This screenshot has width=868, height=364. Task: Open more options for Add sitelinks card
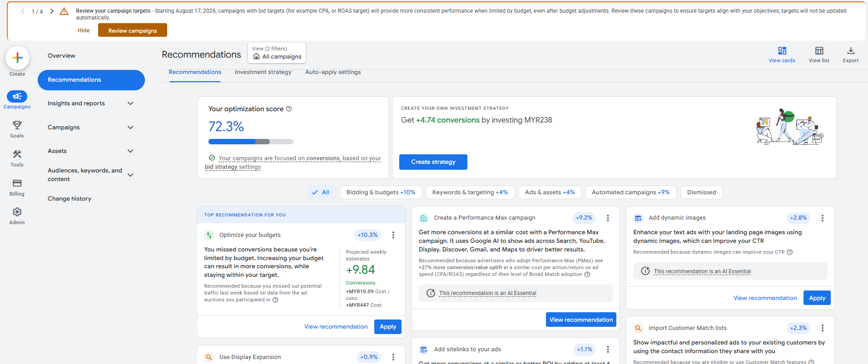608,349
